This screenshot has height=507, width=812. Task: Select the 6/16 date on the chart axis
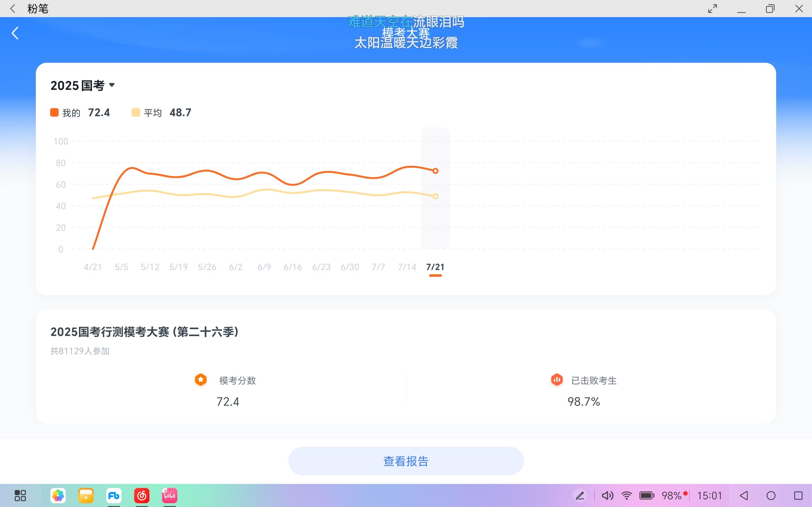point(293,267)
